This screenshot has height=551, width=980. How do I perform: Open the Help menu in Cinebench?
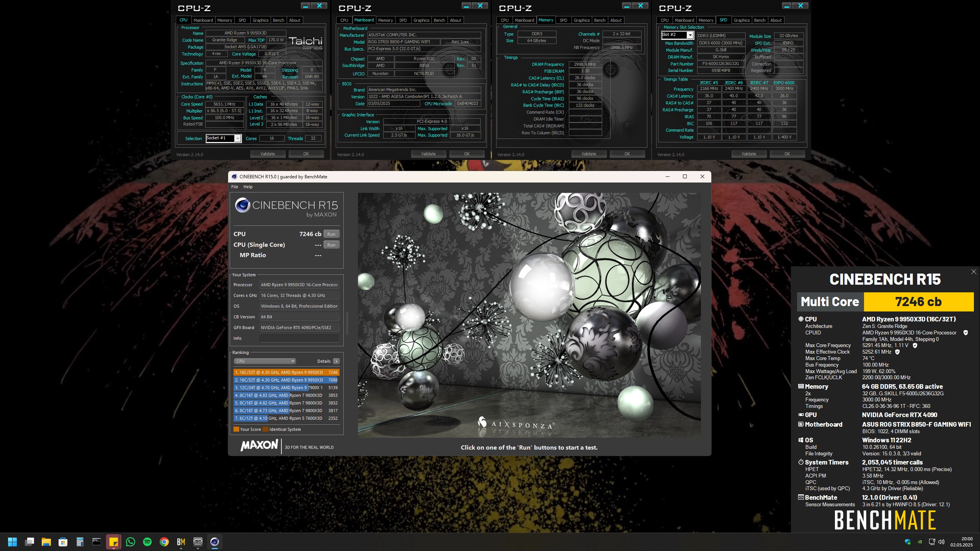[x=248, y=187]
